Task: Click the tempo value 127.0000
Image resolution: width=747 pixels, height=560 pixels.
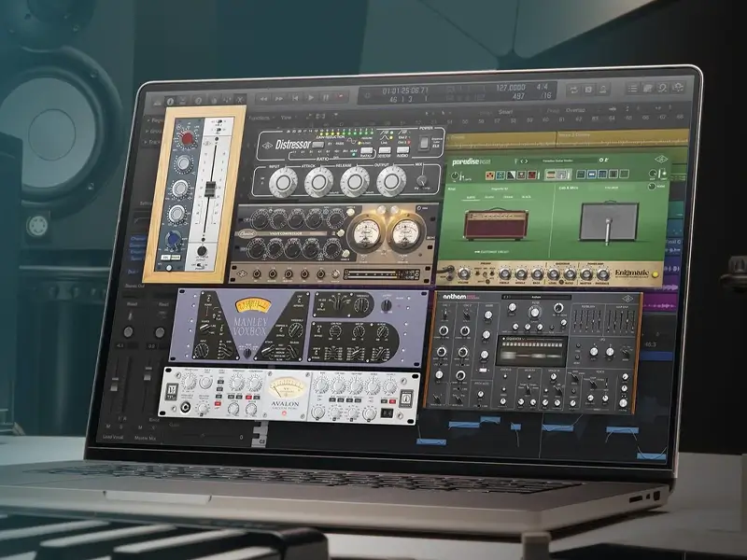Action: click(510, 88)
